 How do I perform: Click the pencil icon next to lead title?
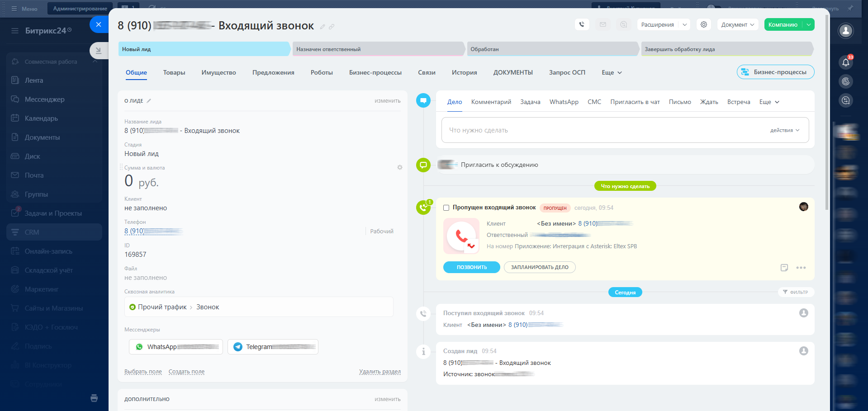(x=323, y=27)
